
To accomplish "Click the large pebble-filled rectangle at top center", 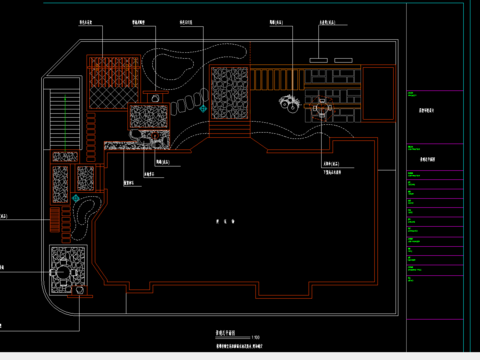I will pos(230,93).
